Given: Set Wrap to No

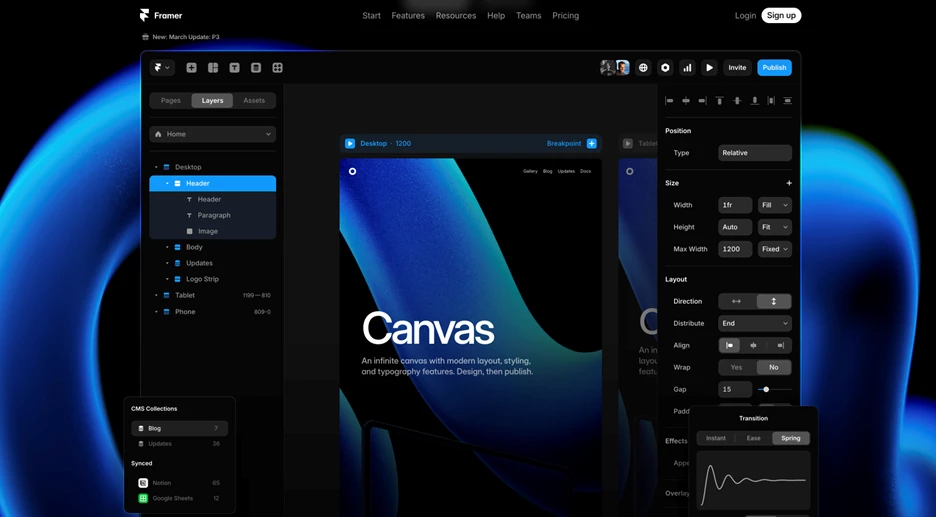Looking at the screenshot, I should click(774, 368).
